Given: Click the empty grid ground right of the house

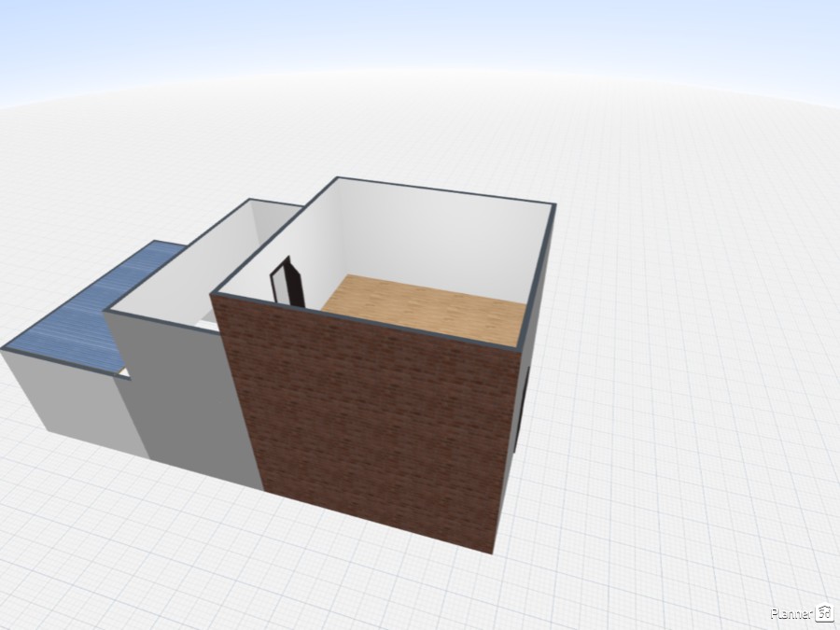Looking at the screenshot, I should tap(691, 373).
